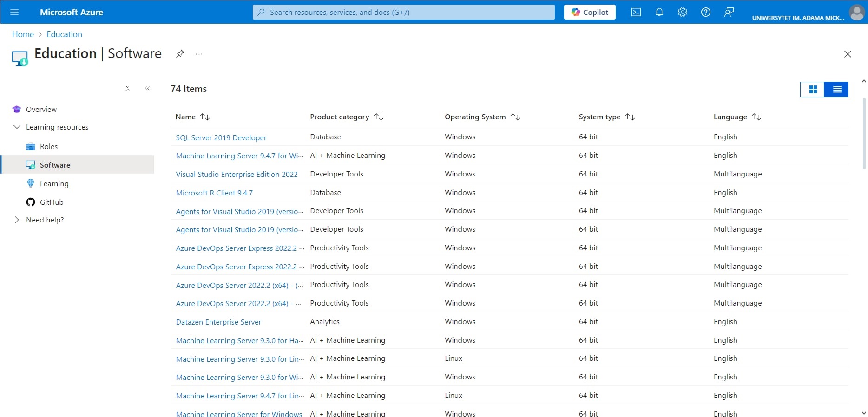This screenshot has width=868, height=417.
Task: Click the Microsoft Azure logo text
Action: click(x=72, y=12)
